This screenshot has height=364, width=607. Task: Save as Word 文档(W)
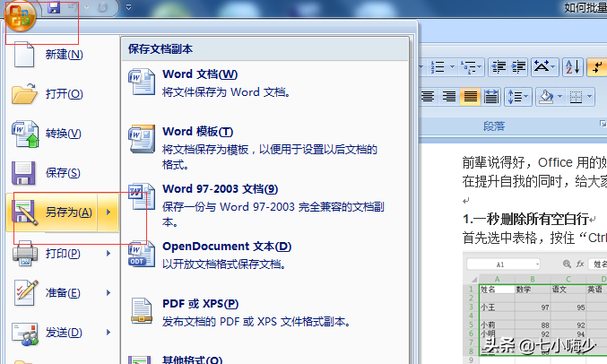coord(264,82)
